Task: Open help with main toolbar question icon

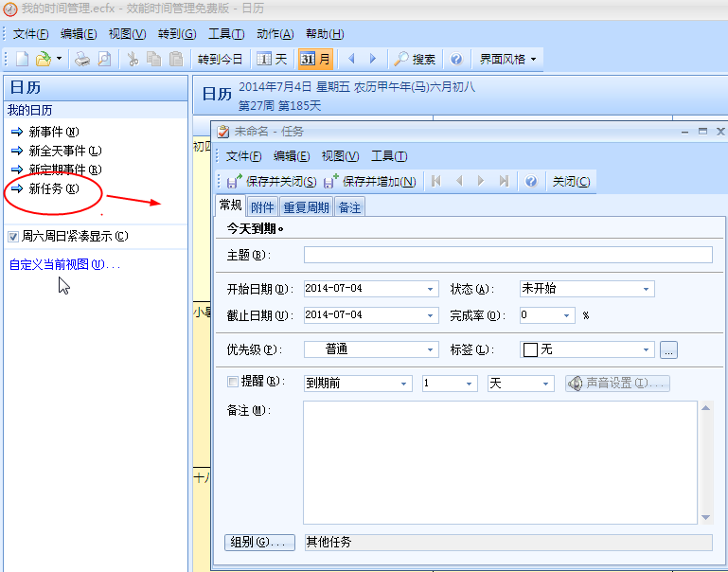Action: pyautogui.click(x=456, y=59)
